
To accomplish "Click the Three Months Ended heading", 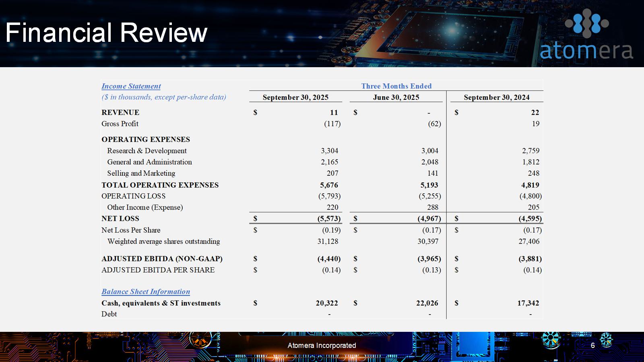I will click(396, 86).
